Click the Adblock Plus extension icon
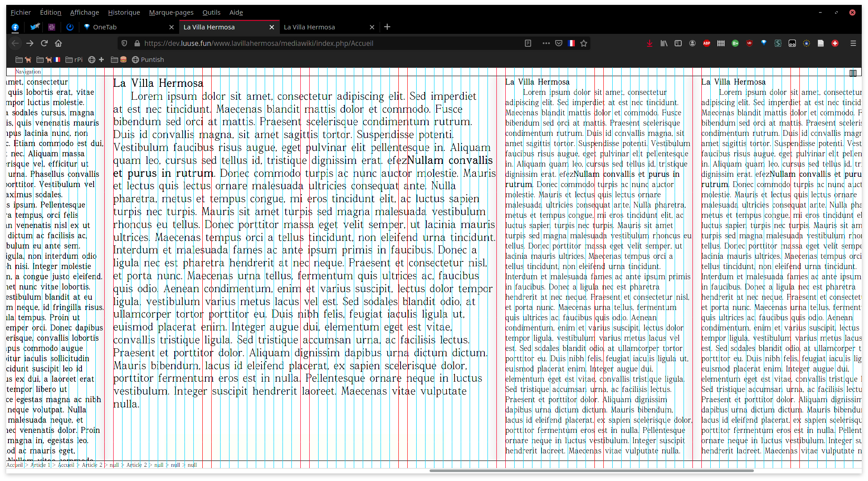Viewport: 868px width, 481px height. tap(707, 43)
